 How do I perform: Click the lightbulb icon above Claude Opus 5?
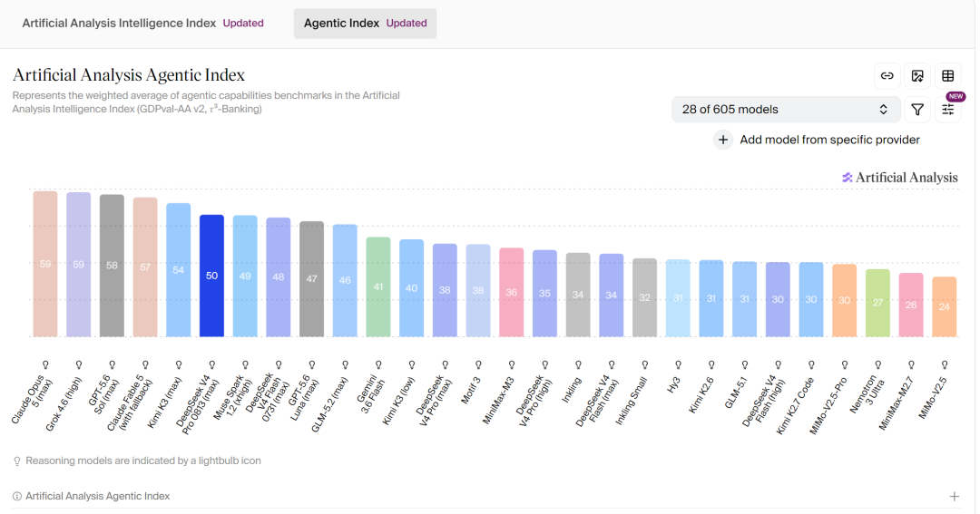[x=45, y=364]
